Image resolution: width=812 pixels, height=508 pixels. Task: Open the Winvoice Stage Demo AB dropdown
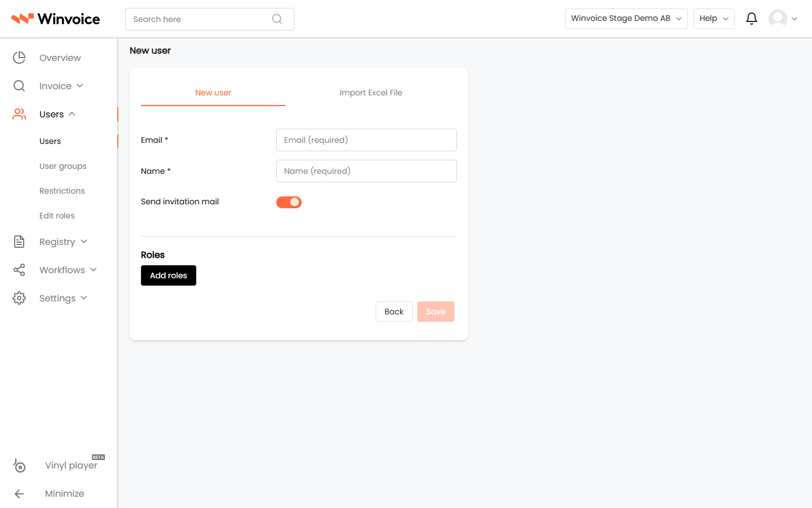click(x=626, y=19)
